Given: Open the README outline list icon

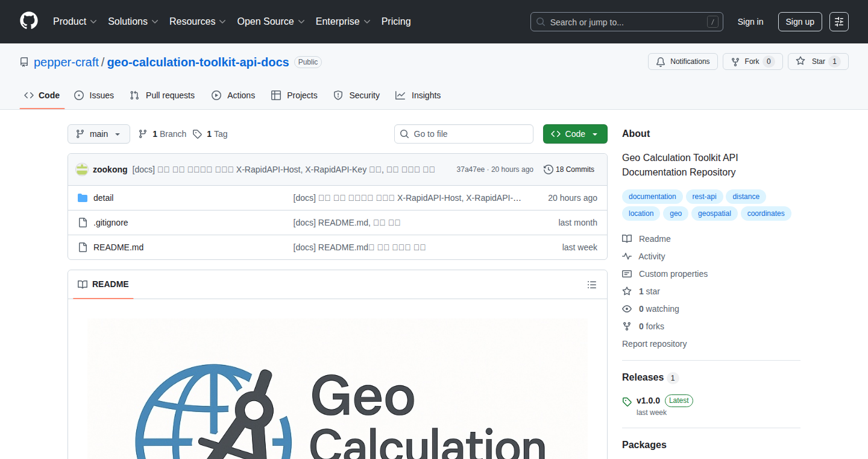Looking at the screenshot, I should pos(592,285).
